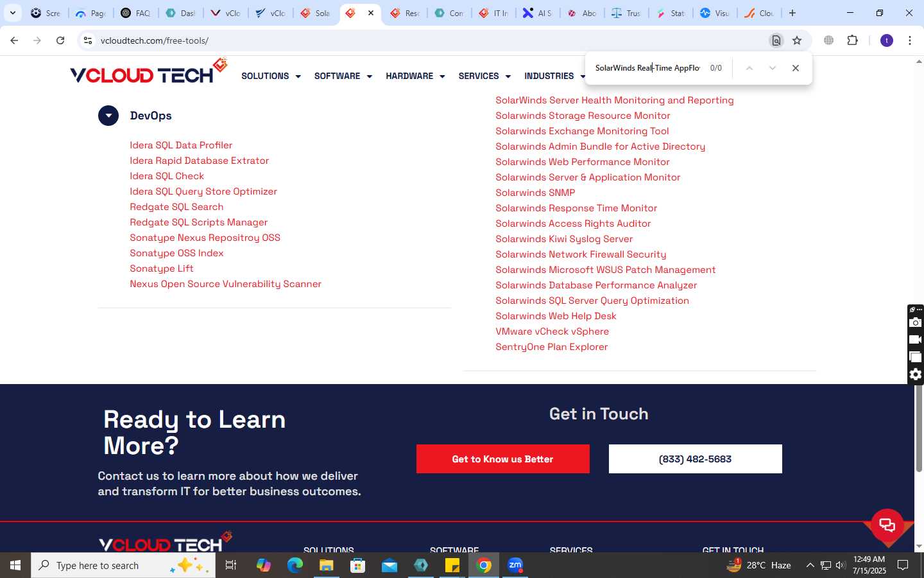Open the SERVICES dropdown menu
924x578 pixels.
[x=484, y=76]
